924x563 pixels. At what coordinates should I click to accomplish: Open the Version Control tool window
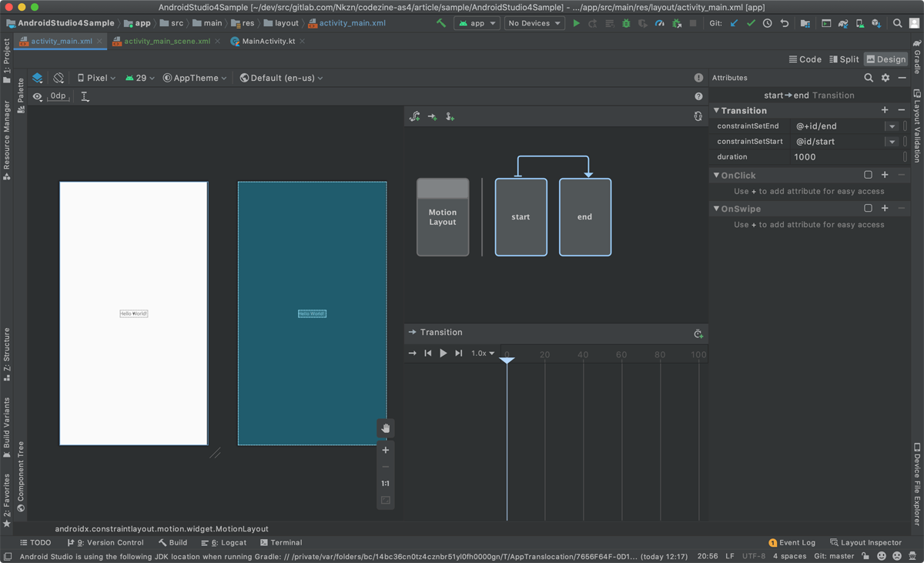[x=105, y=542]
